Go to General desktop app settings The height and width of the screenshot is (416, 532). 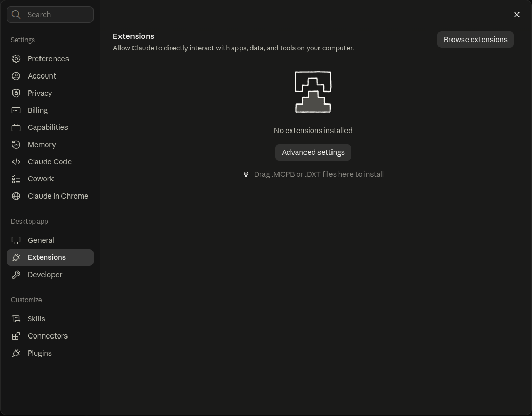point(50,240)
